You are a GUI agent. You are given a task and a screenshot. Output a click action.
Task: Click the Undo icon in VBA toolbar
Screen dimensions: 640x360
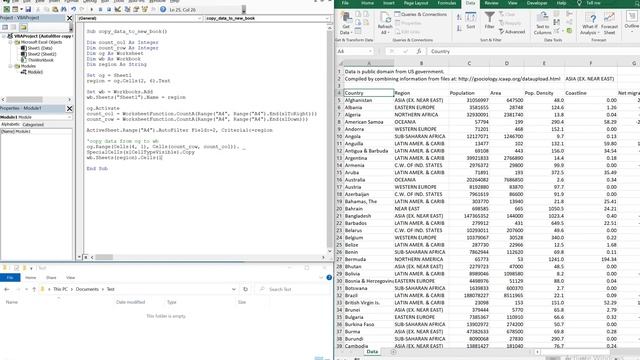(73, 9)
